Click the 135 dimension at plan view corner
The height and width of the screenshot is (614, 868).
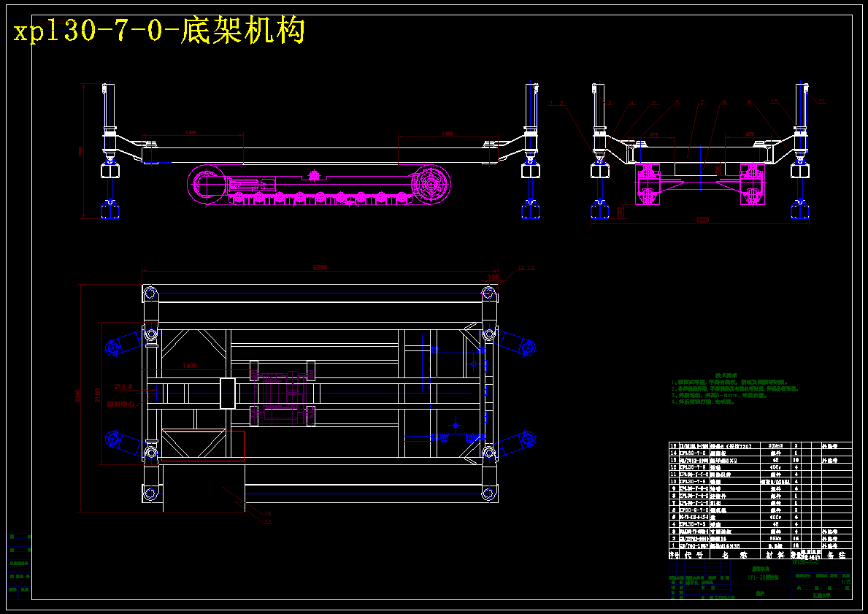(x=493, y=277)
